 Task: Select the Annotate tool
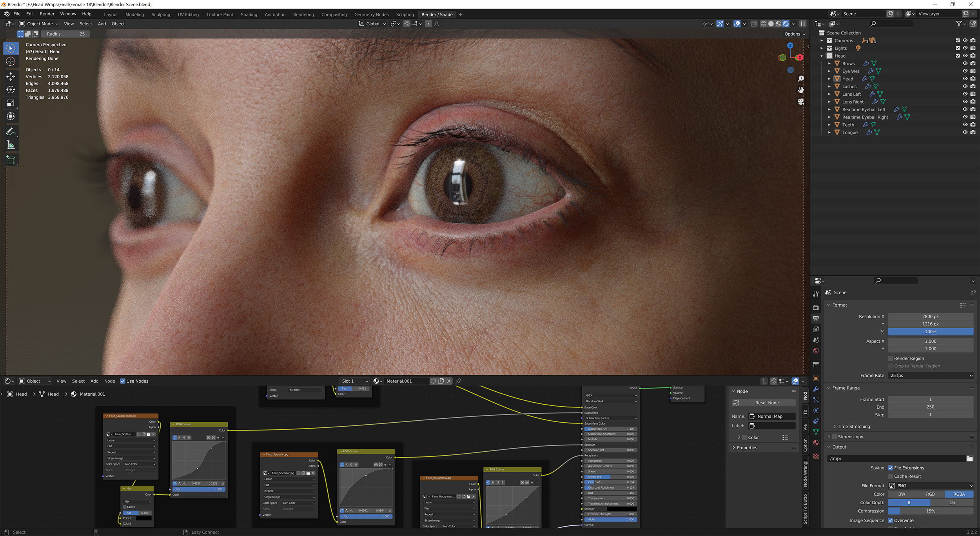click(x=11, y=131)
